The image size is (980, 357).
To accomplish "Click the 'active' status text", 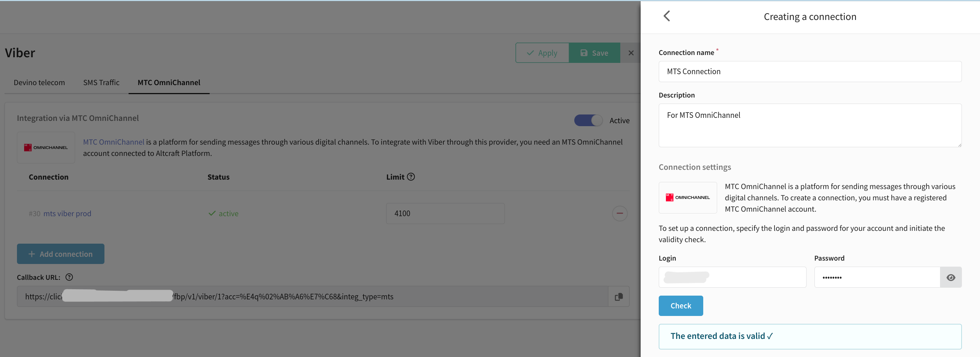I will point(228,214).
